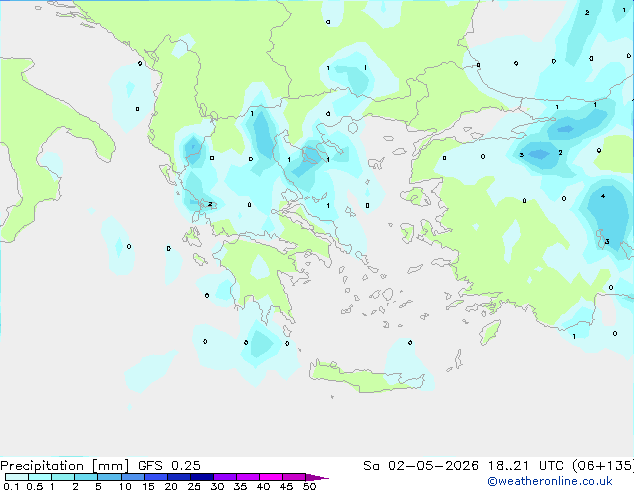Click the 'Precipitation [mm]' title text

(x=65, y=466)
